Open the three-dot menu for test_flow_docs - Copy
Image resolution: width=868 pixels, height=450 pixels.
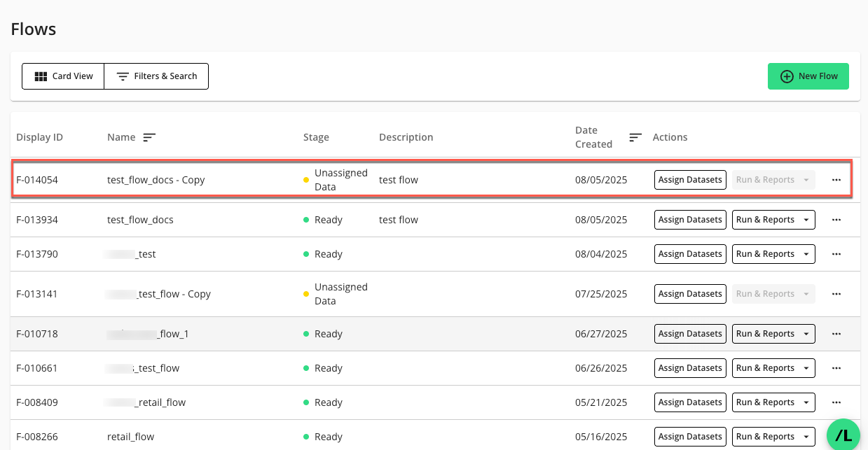[836, 180]
